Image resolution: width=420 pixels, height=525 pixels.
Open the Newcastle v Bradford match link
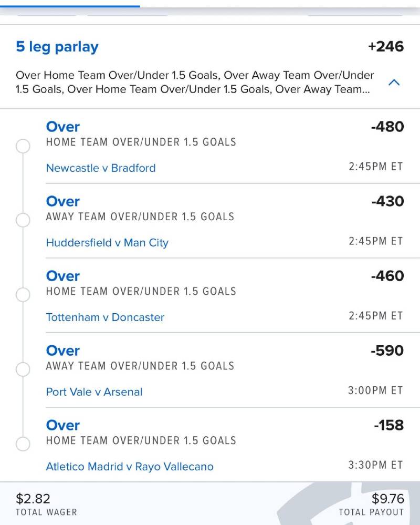pos(101,168)
